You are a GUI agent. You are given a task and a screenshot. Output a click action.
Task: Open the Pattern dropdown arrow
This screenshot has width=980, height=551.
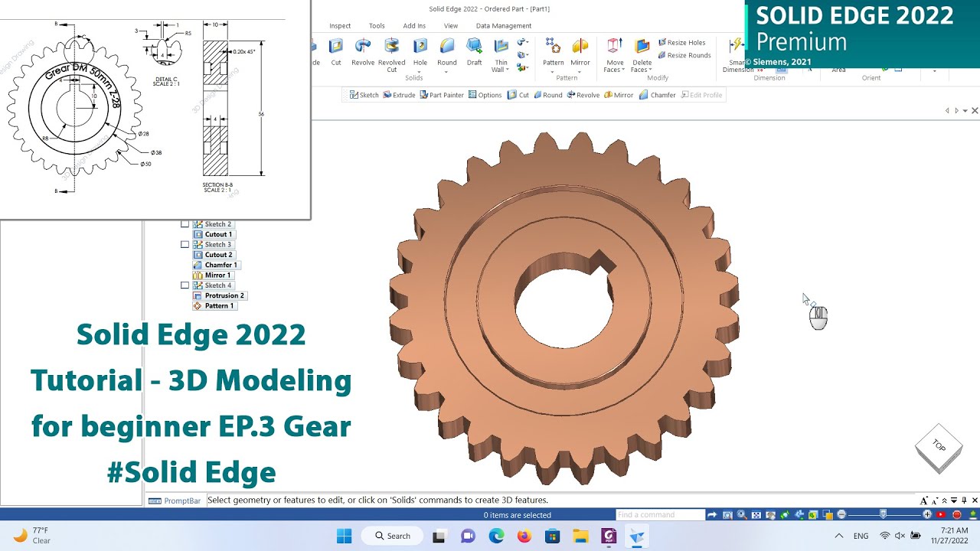point(553,72)
